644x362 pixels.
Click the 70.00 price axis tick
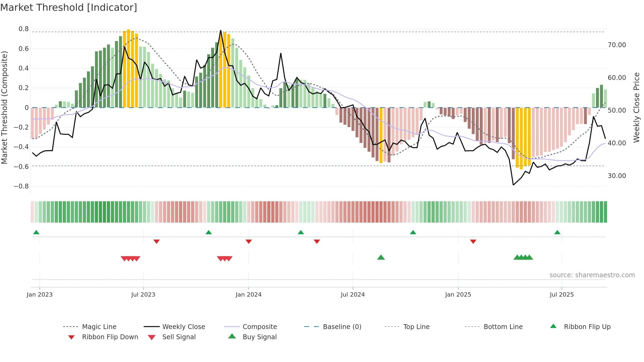[x=617, y=45]
